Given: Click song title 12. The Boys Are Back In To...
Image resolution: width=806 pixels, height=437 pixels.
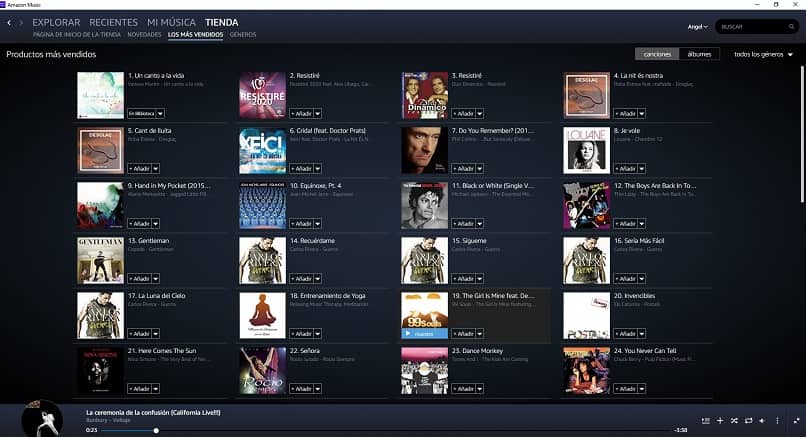Looking at the screenshot, I should (655, 186).
